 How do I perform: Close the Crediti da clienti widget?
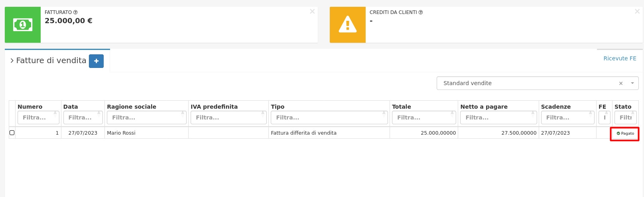point(637,12)
